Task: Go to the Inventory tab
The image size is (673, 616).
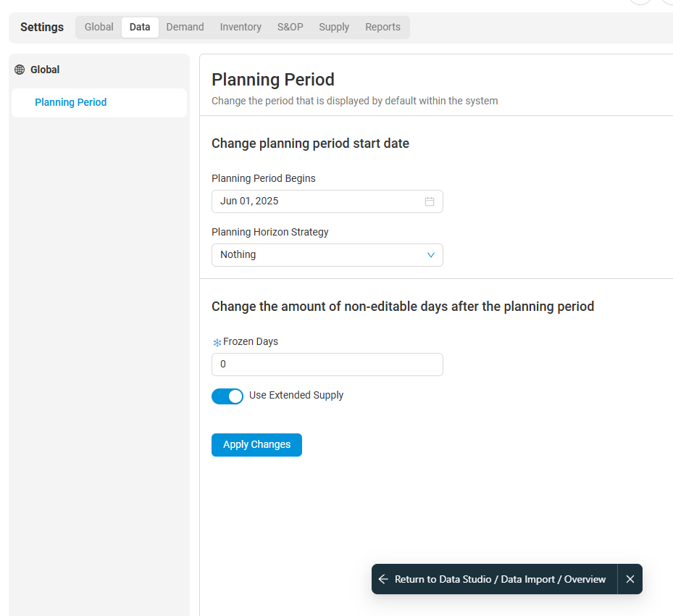Action: (x=241, y=27)
